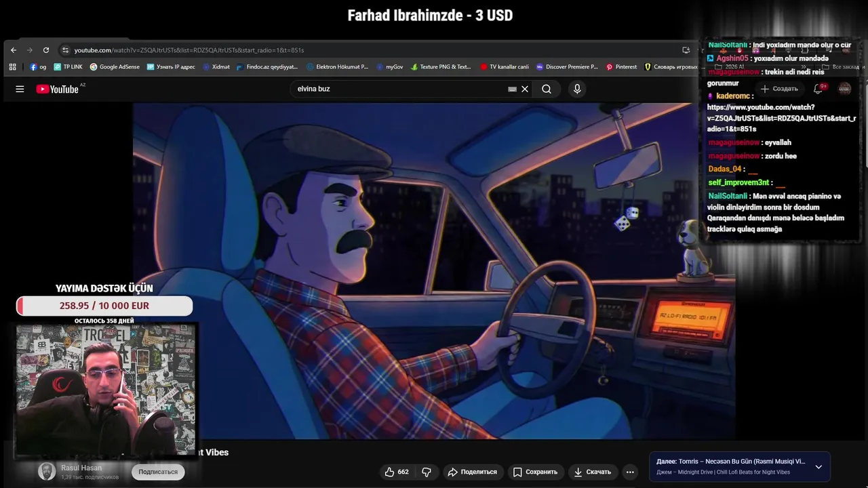Screen dimensions: 868x488
Task: Open site information icon in address bar
Action: coord(65,50)
